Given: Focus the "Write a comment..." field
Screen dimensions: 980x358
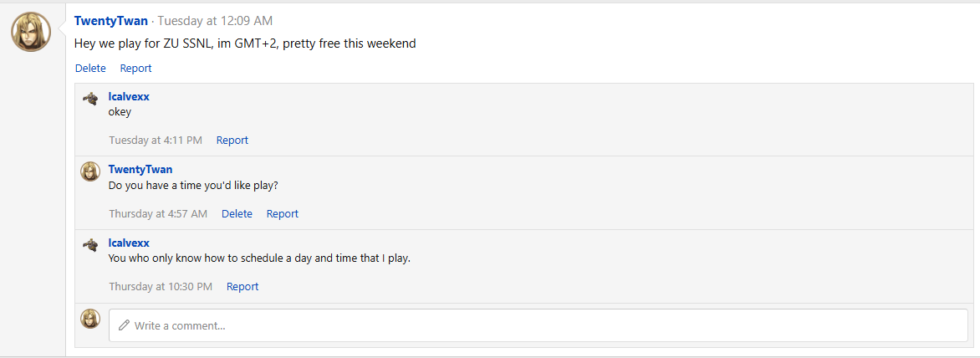Looking at the screenshot, I should click(538, 325).
